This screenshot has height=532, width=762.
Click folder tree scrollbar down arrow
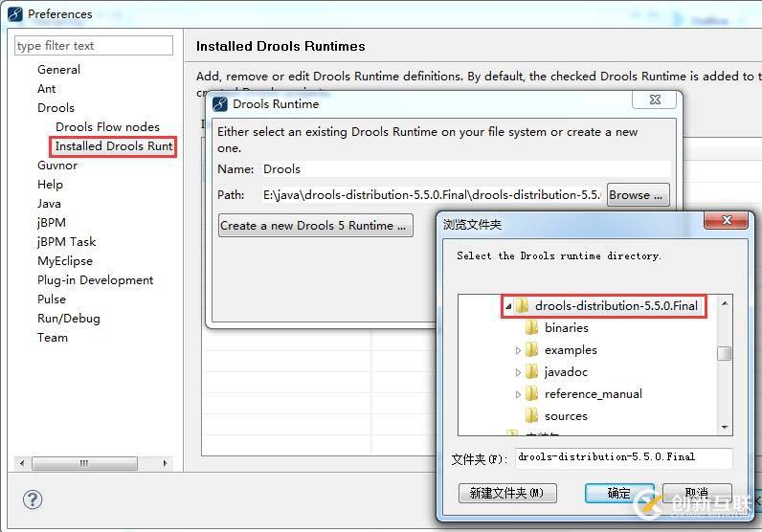(x=725, y=427)
